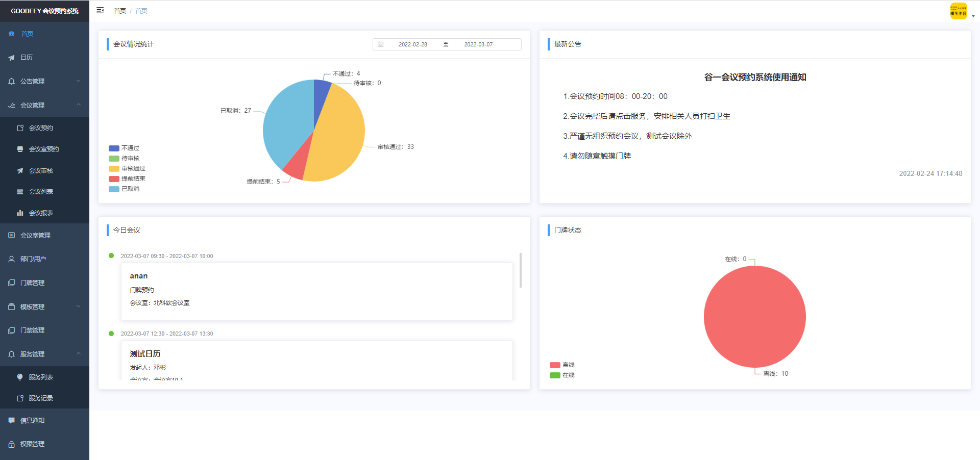980x460 pixels.
Task: Open the 会议预约 submenu item
Action: tap(44, 128)
